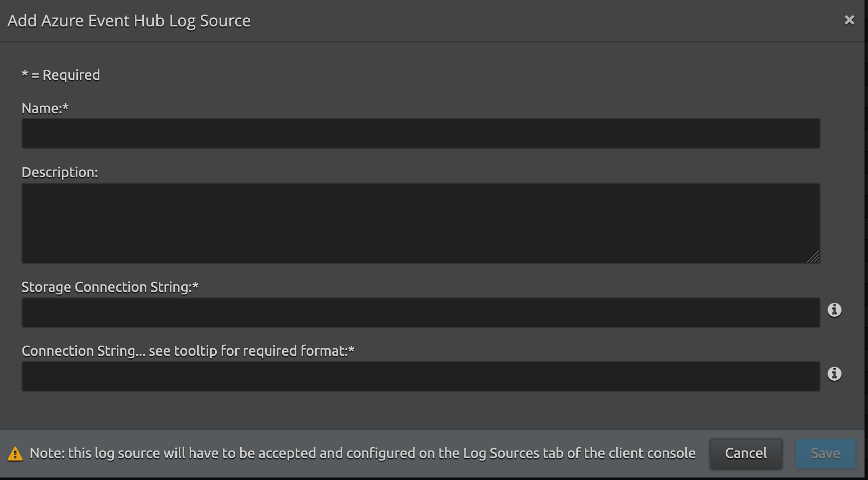The width and height of the screenshot is (868, 480).
Task: Click the asterisk after Storage Connection String
Action: 196,285
